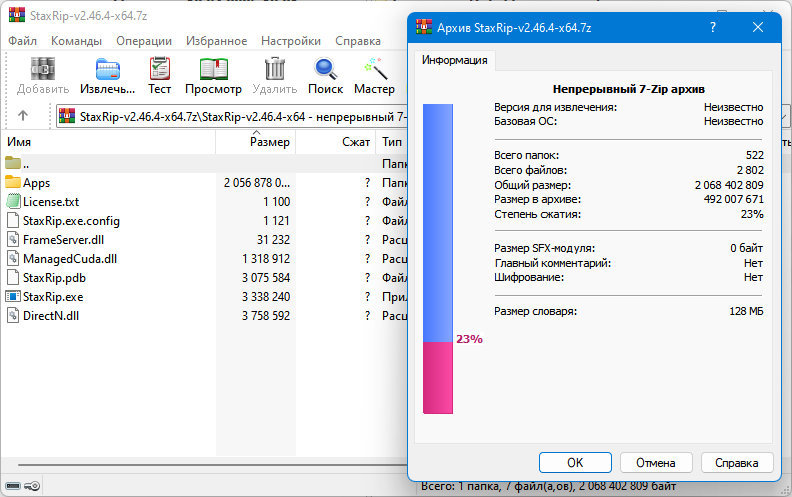Open the Настройки menu
Screen dimensions: 792x497
coord(291,41)
